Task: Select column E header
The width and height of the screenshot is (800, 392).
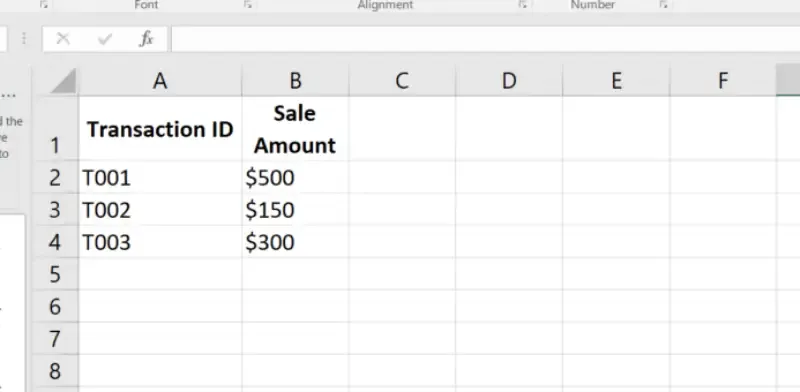Action: click(616, 81)
